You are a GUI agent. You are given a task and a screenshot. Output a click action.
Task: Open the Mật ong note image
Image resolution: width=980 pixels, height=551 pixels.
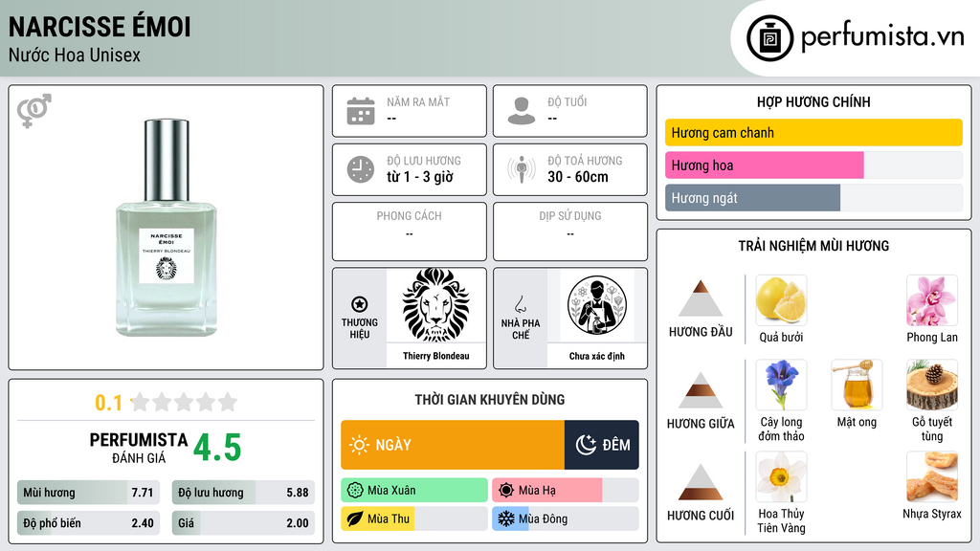857,385
